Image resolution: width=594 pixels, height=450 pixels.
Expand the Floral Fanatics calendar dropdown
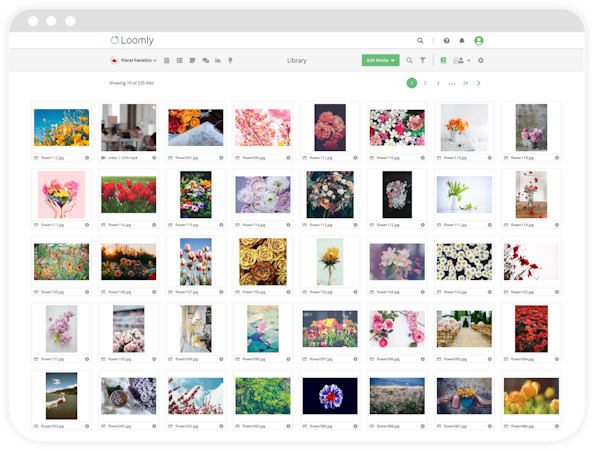click(x=133, y=60)
